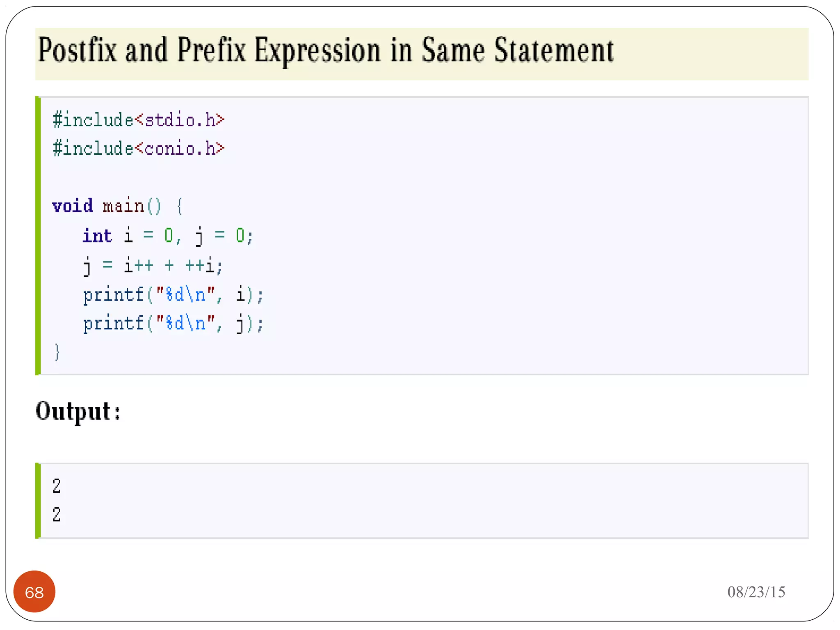Click the #include<stdio.h> line

click(x=138, y=120)
